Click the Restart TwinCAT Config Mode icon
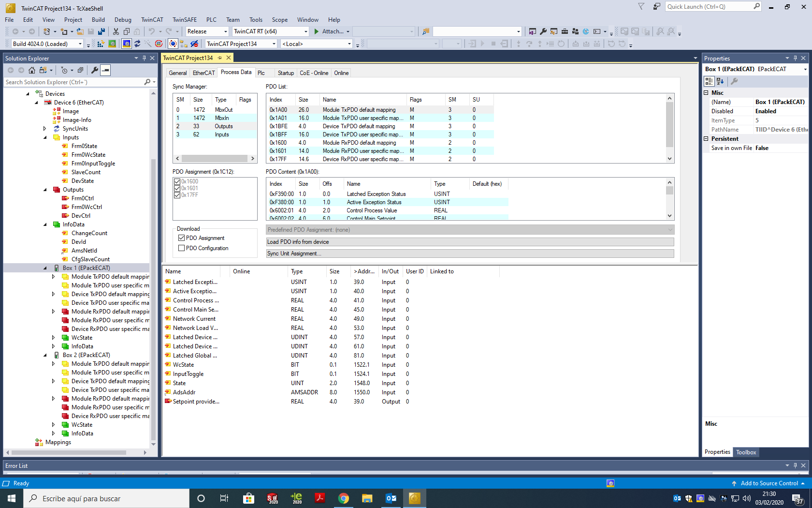 127,44
